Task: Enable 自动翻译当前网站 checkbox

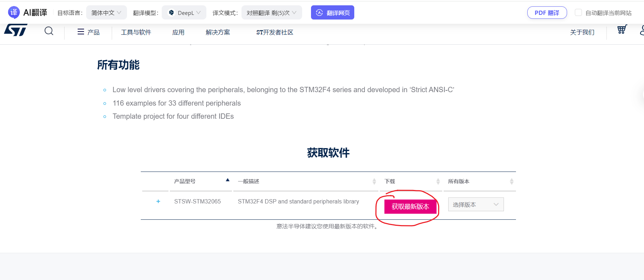Action: point(578,13)
